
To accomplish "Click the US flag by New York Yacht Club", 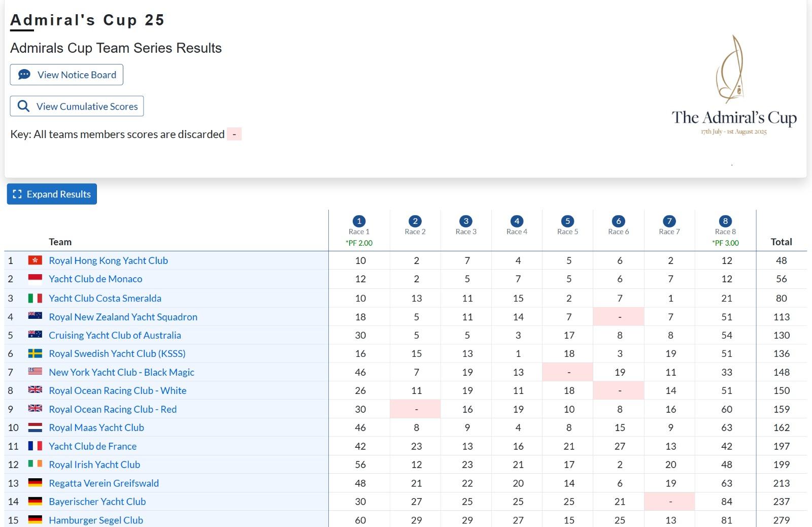I will 35,371.
